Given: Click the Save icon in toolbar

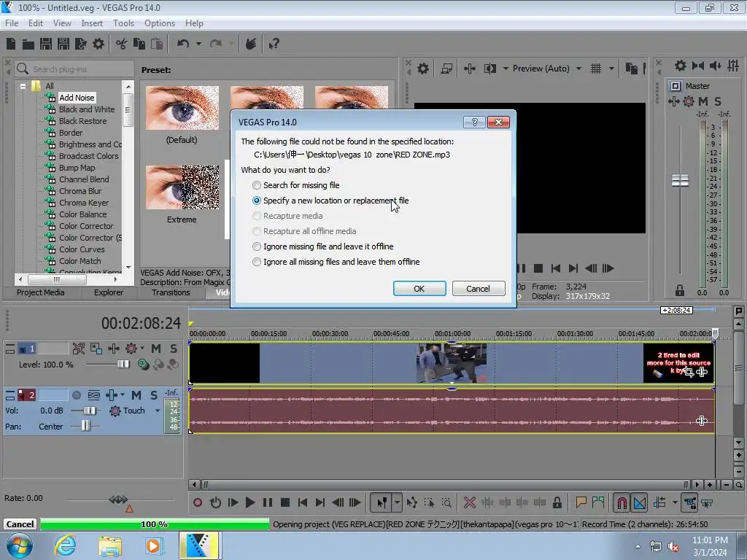Looking at the screenshot, I should pos(46,44).
